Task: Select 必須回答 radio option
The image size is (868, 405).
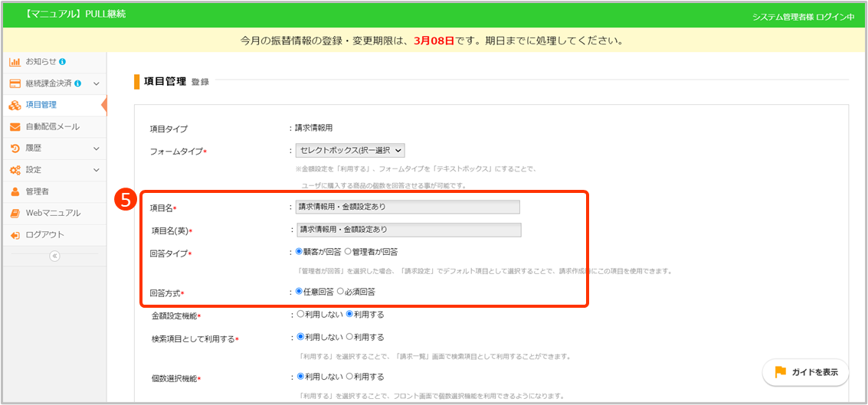Action: pos(341,292)
